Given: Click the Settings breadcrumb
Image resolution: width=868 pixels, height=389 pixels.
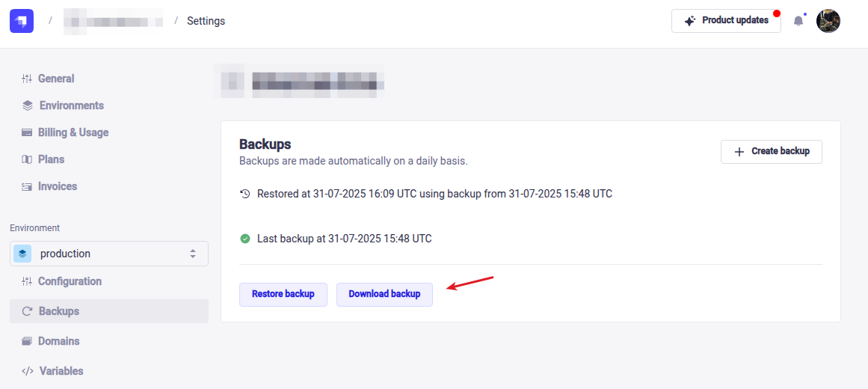Looking at the screenshot, I should coord(206,21).
